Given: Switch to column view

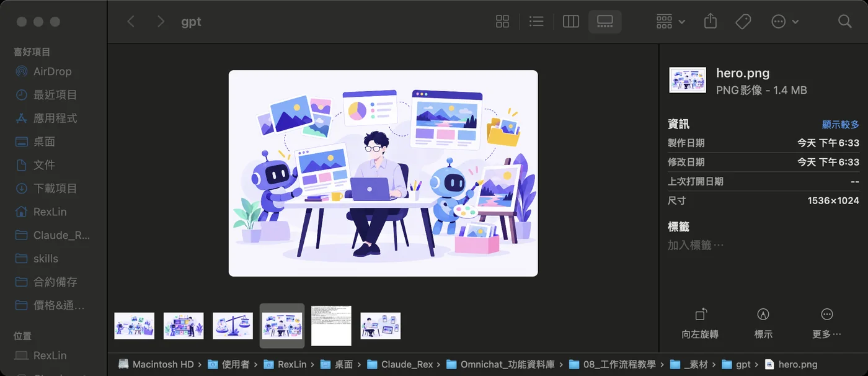Looking at the screenshot, I should point(571,22).
